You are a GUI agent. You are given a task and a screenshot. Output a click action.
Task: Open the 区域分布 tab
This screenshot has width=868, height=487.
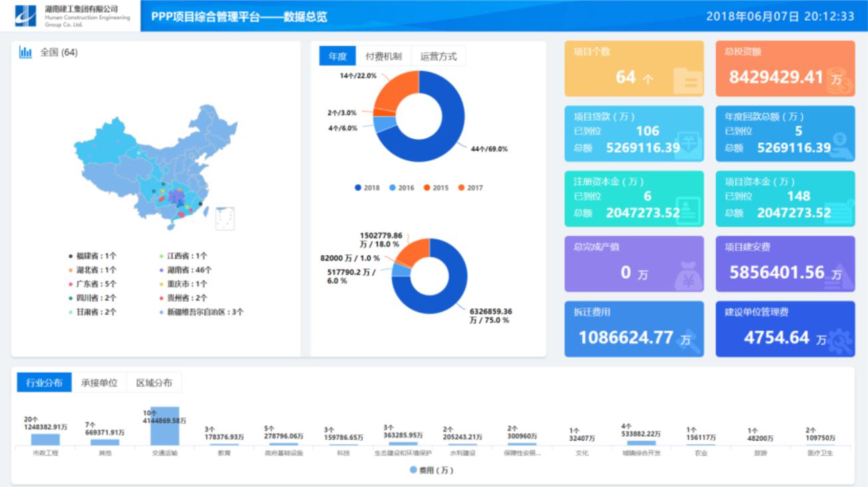(x=154, y=383)
